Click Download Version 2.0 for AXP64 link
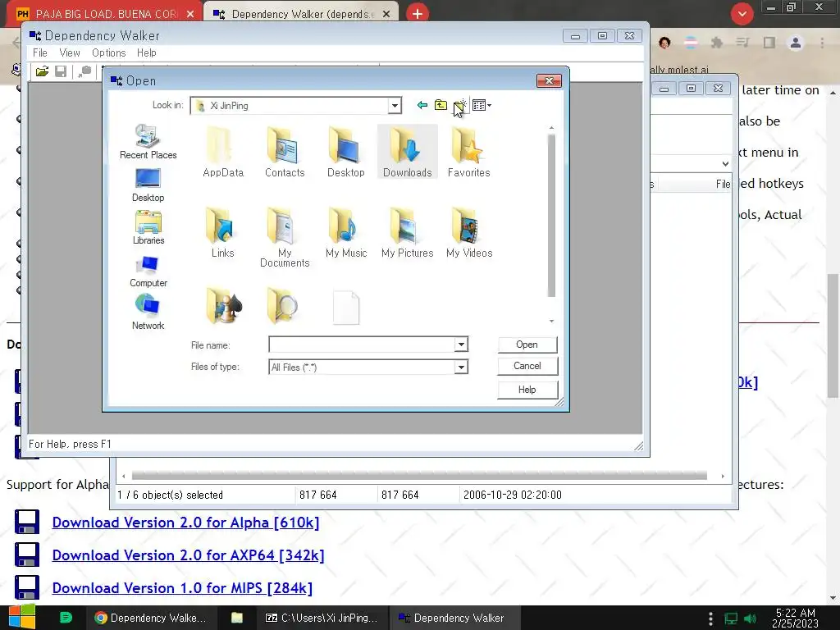The width and height of the screenshot is (840, 630). pos(188,555)
